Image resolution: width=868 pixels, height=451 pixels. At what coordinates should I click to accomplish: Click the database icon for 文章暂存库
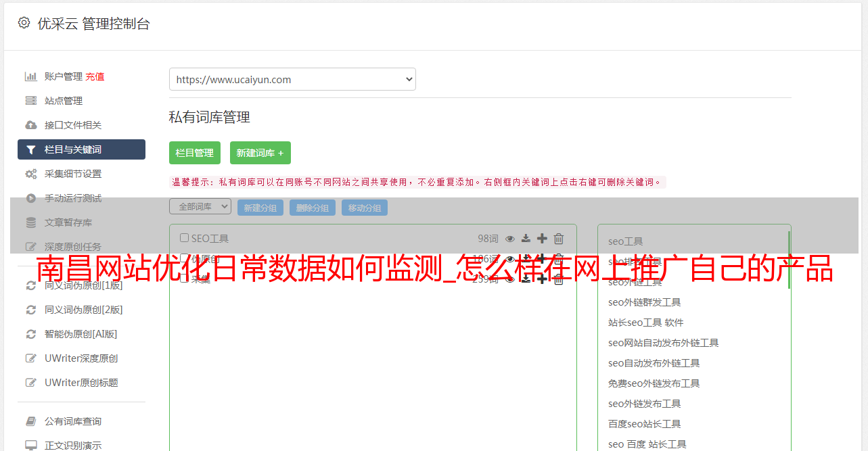point(30,222)
